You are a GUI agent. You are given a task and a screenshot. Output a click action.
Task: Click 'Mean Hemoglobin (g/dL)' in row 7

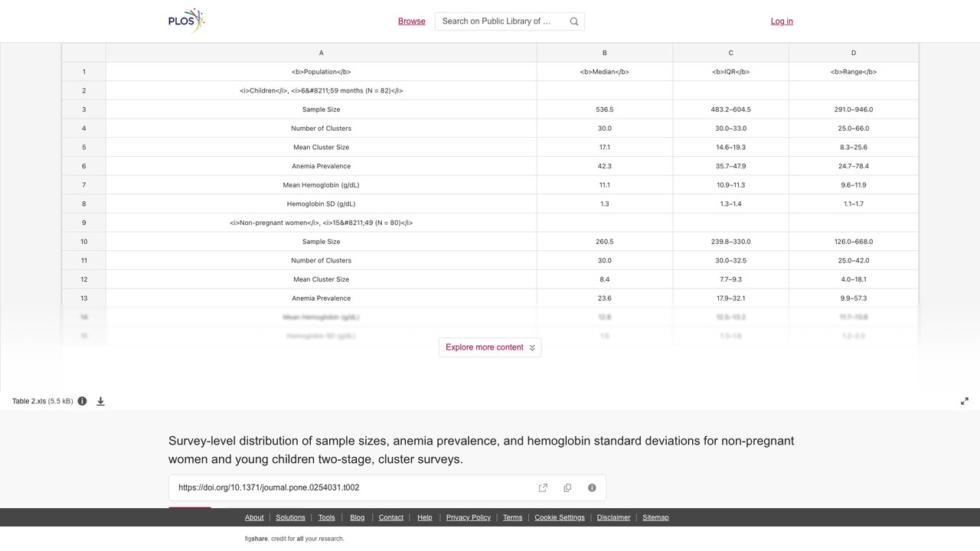(x=321, y=185)
